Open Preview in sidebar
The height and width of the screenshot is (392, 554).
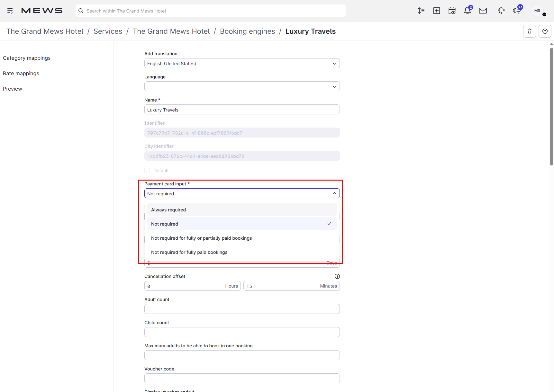pyautogui.click(x=13, y=89)
